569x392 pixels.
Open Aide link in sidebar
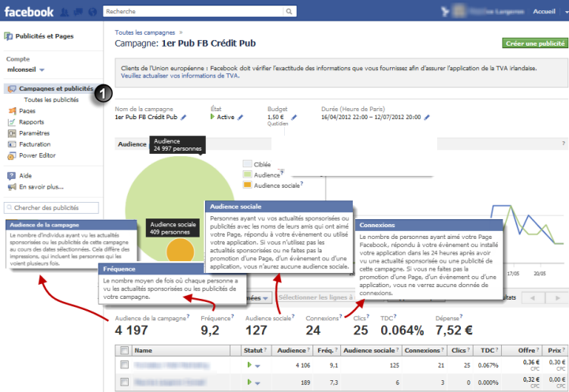[25, 176]
